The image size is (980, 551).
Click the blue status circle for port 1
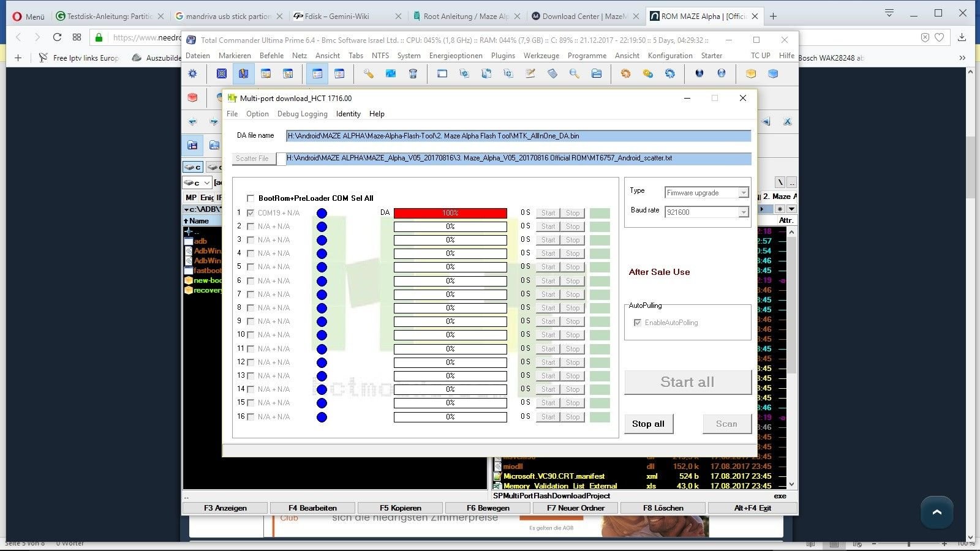(322, 213)
